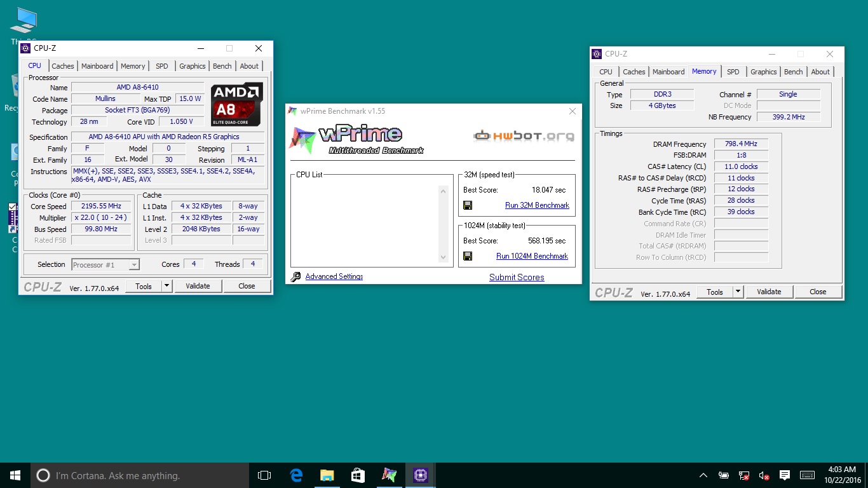The image size is (868, 488).
Task: Switch to SPD tab in left CPU-Z
Action: (x=162, y=66)
